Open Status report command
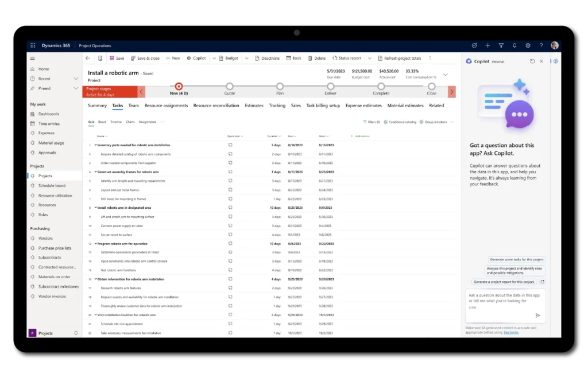Image resolution: width=588 pixels, height=378 pixels. pos(347,58)
